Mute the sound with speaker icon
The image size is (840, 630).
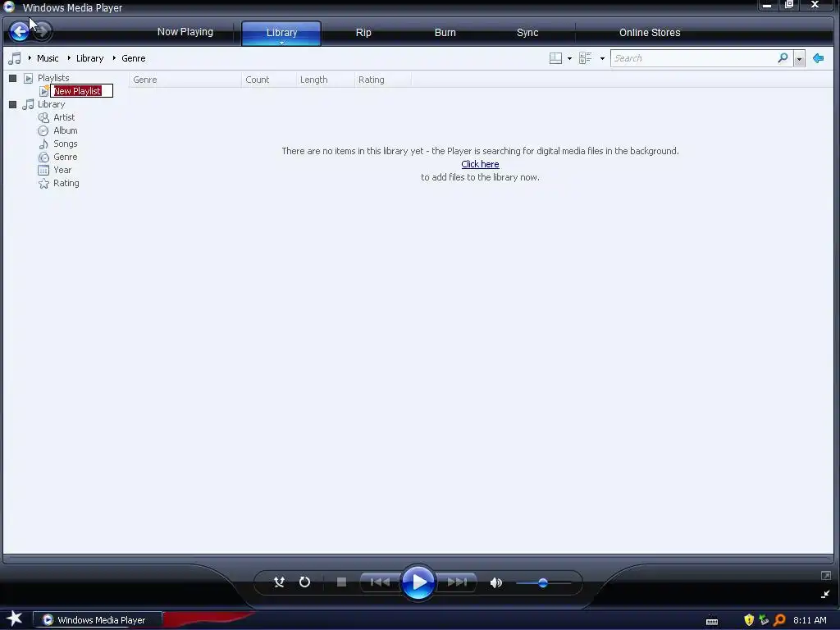point(496,582)
